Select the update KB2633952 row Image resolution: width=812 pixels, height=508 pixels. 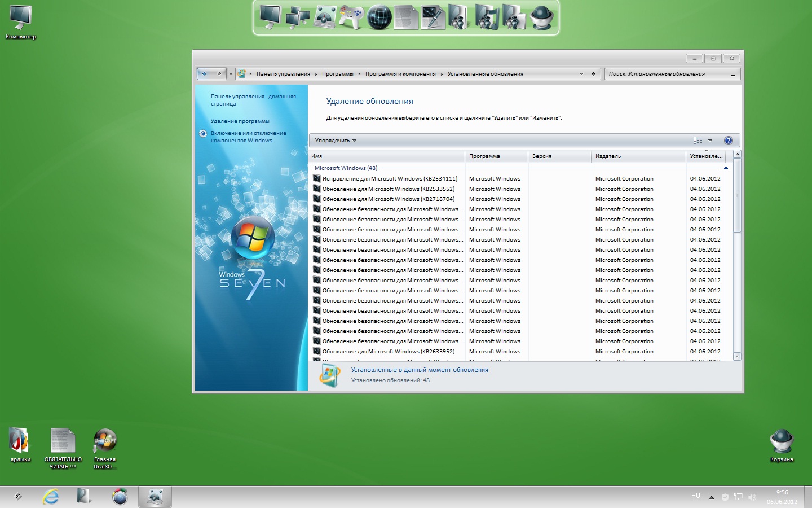click(x=518, y=351)
